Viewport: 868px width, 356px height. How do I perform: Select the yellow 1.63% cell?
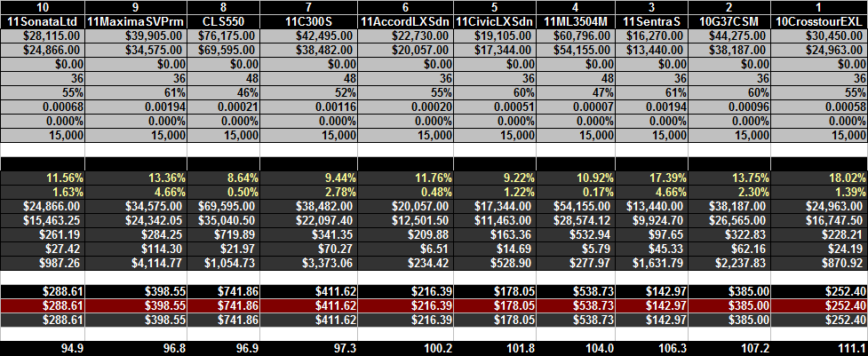(x=42, y=193)
